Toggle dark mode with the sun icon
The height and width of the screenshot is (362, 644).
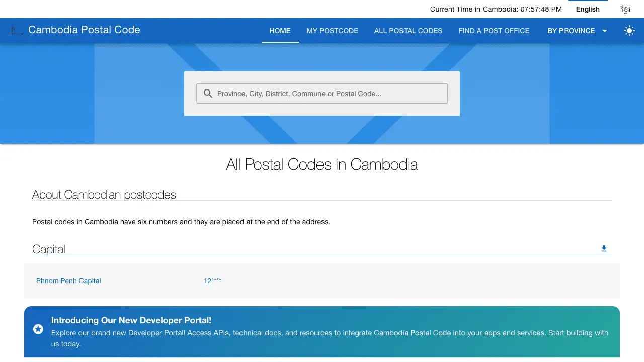(629, 31)
